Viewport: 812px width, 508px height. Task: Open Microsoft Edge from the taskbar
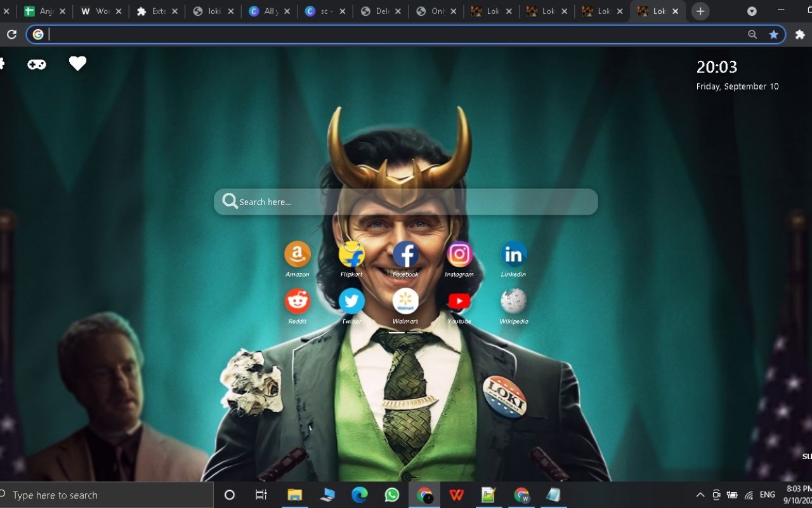tap(360, 495)
